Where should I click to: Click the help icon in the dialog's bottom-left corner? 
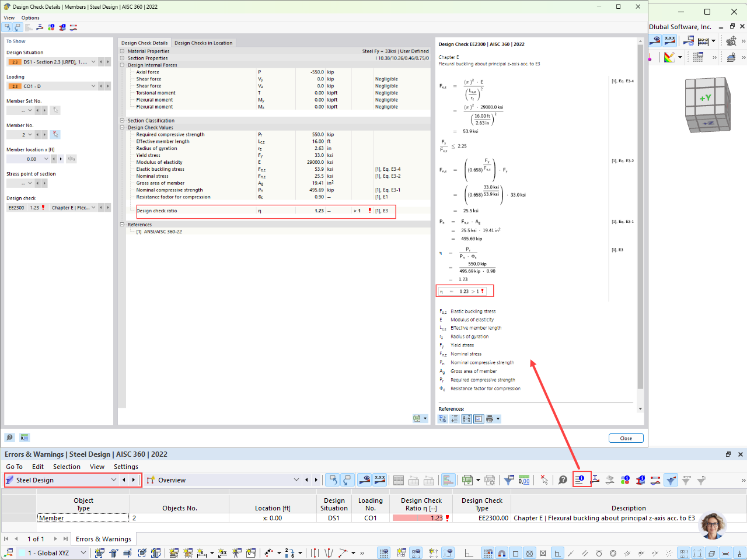click(x=10, y=437)
